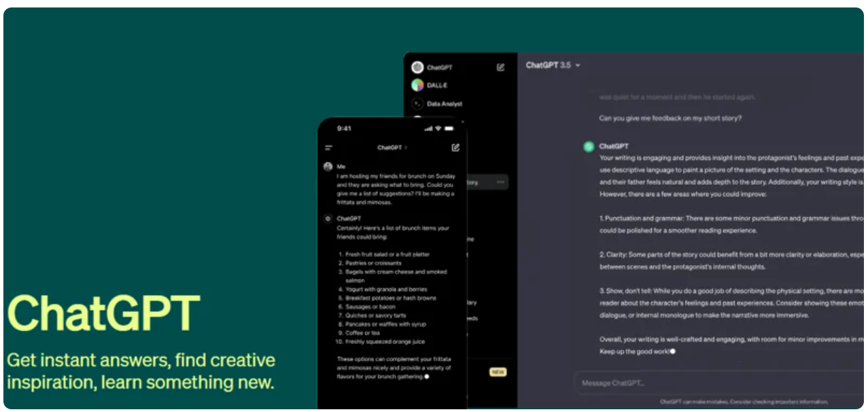This screenshot has height=412, width=868.
Task: Tap the phone's new chat compose icon
Action: (455, 147)
